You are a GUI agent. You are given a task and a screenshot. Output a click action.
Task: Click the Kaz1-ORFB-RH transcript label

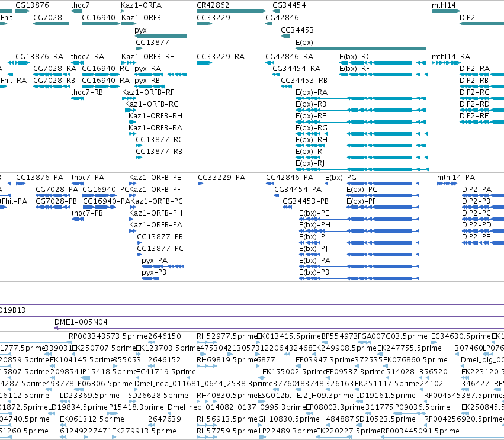(156, 116)
